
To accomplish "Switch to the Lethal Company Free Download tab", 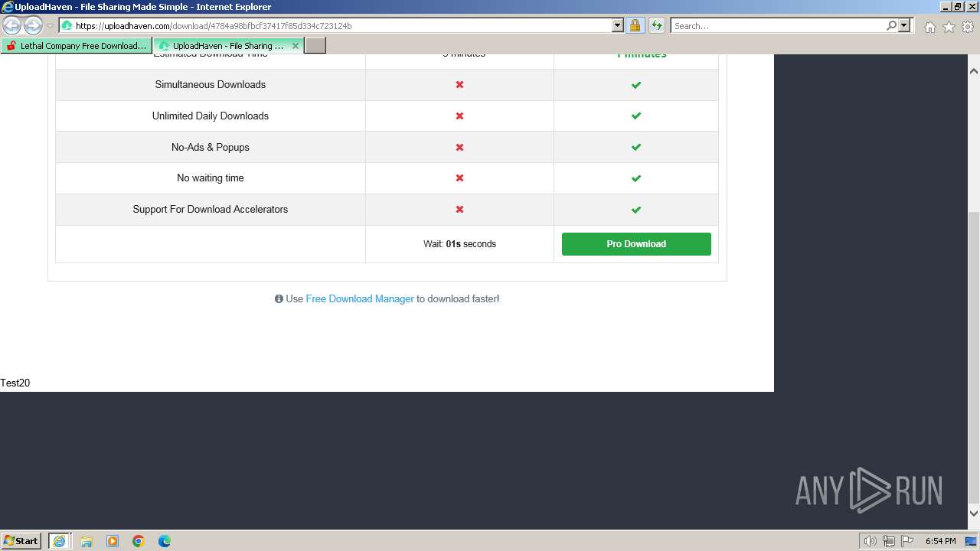I will point(77,46).
